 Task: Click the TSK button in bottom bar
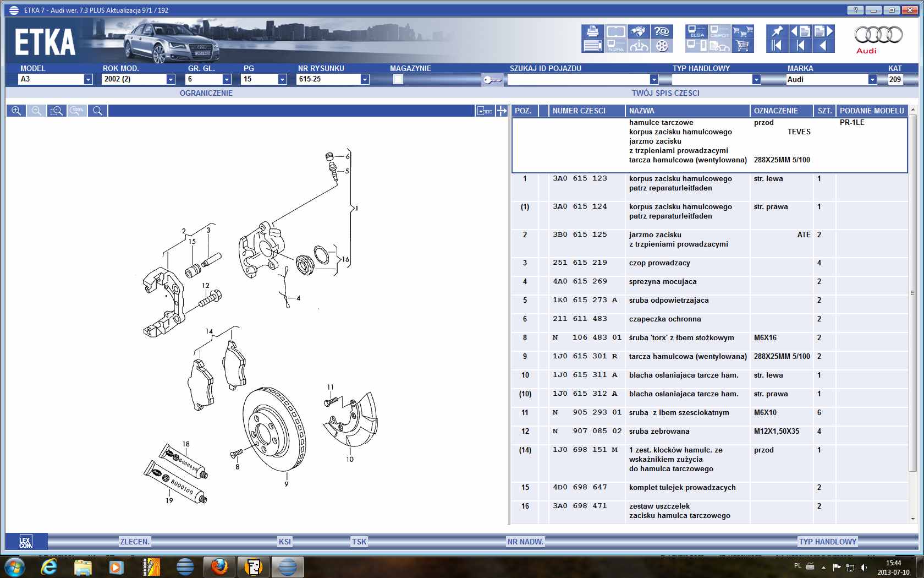pyautogui.click(x=359, y=542)
